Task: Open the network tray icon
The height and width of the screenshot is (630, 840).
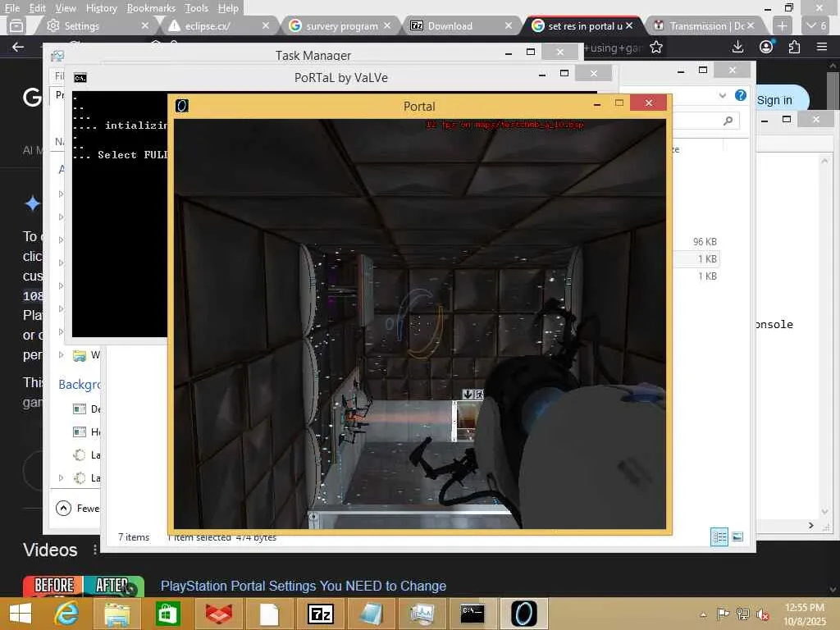Action: pos(742,614)
